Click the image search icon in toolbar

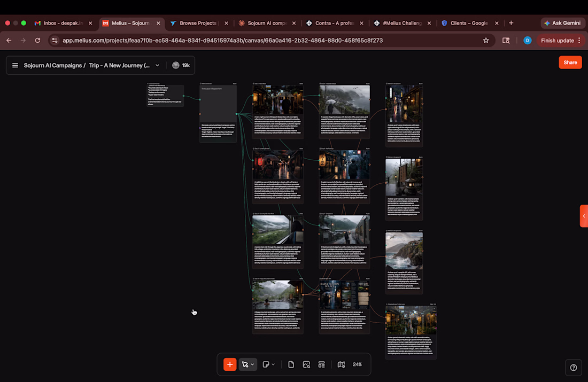click(x=306, y=364)
